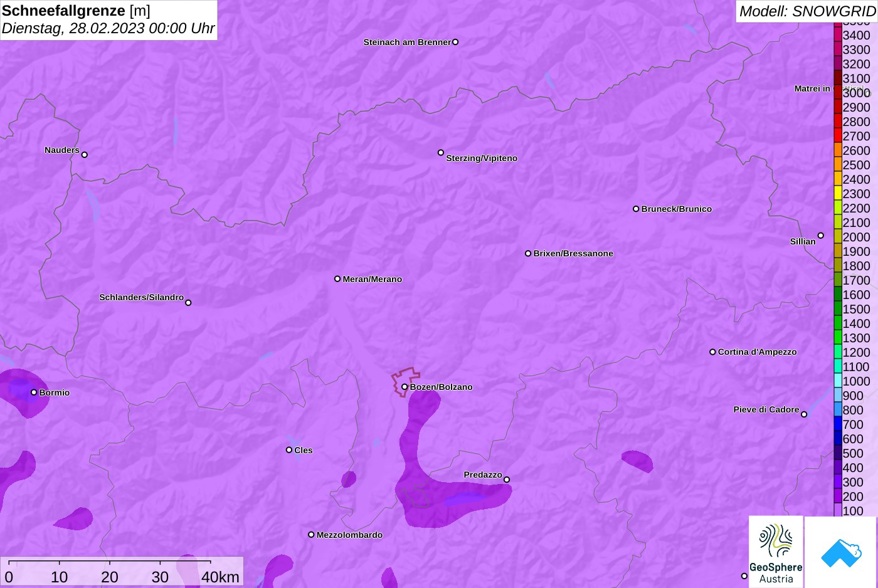Select the 1500 m green legend swatch

click(x=837, y=309)
